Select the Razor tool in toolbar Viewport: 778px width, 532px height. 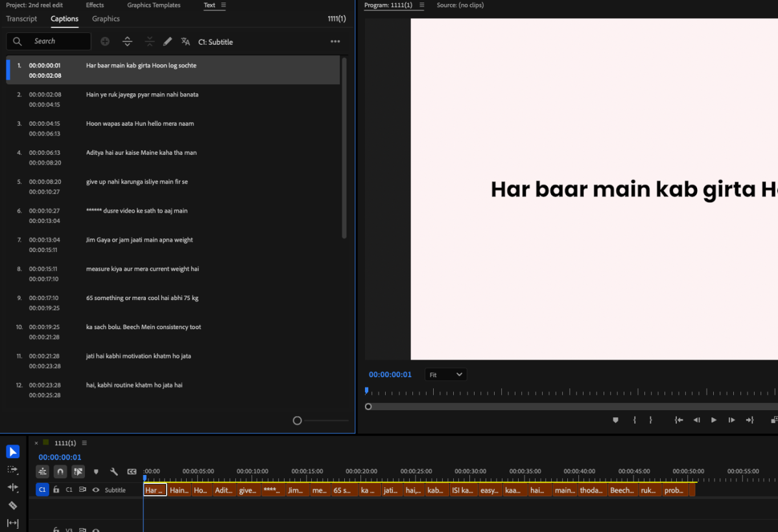(x=13, y=505)
